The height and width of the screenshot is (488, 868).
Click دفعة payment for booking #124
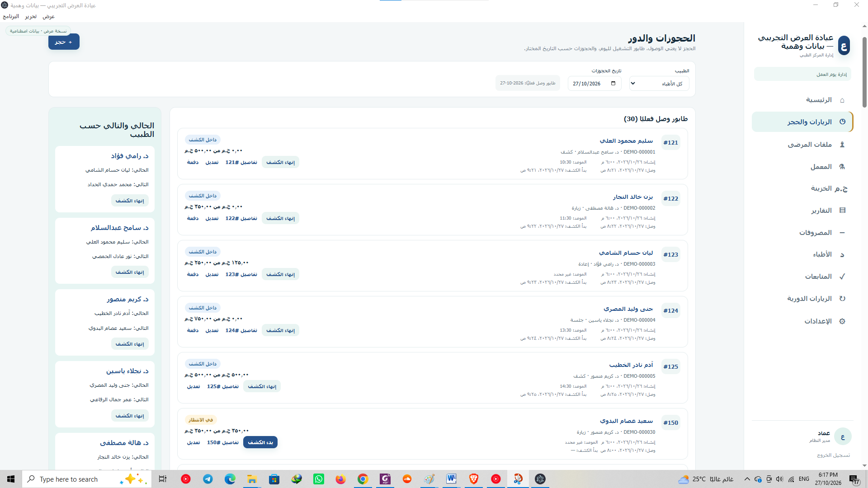tap(193, 330)
